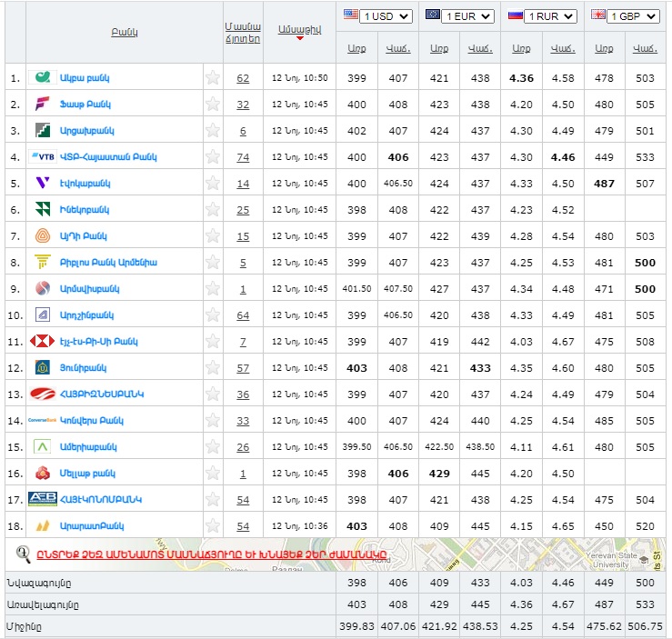Viewport: 672px width, 639px height.
Task: Click the VTB bank logo
Action: coord(42,156)
